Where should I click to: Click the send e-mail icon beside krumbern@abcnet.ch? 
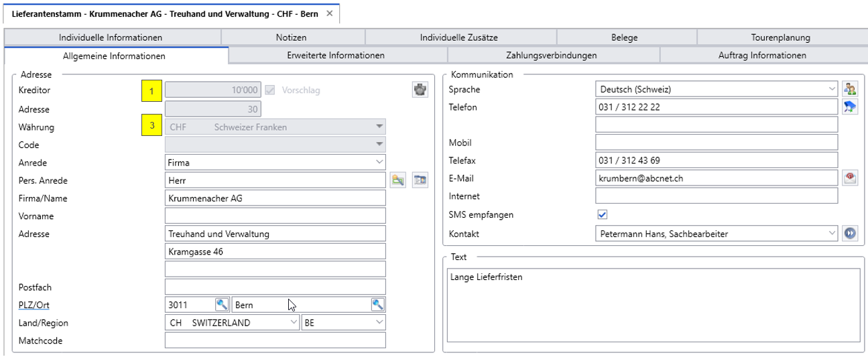pos(850,177)
